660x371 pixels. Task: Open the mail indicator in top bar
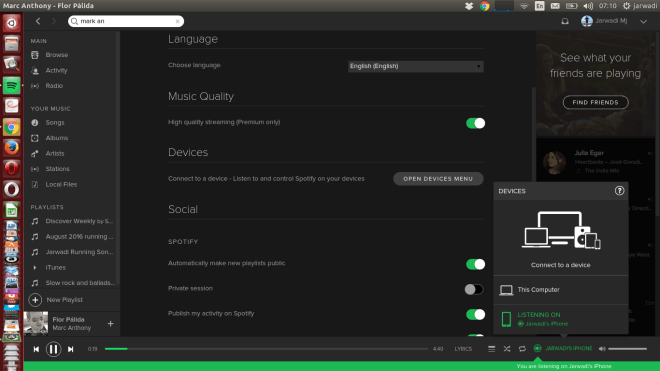coord(555,6)
